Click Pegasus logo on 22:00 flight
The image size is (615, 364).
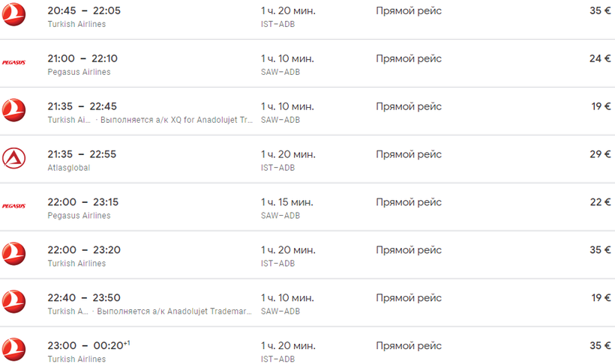(x=14, y=206)
